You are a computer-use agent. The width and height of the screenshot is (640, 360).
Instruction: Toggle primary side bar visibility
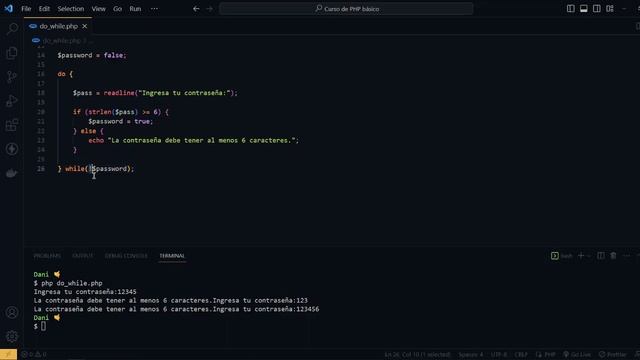[571, 9]
